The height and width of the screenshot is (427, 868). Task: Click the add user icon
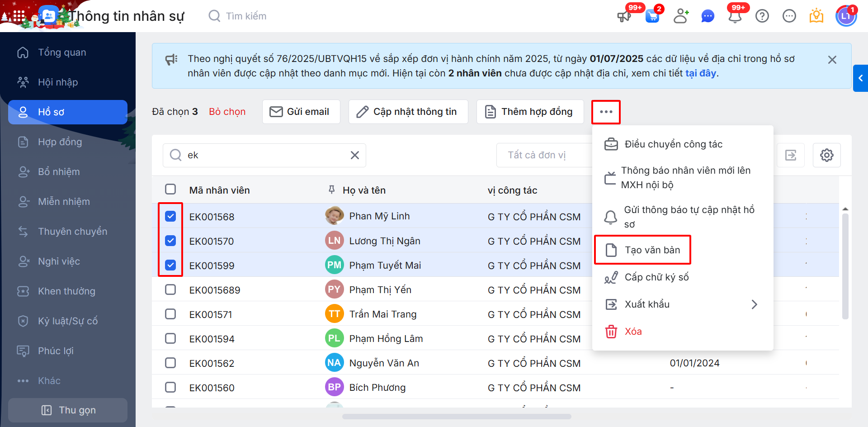(680, 16)
